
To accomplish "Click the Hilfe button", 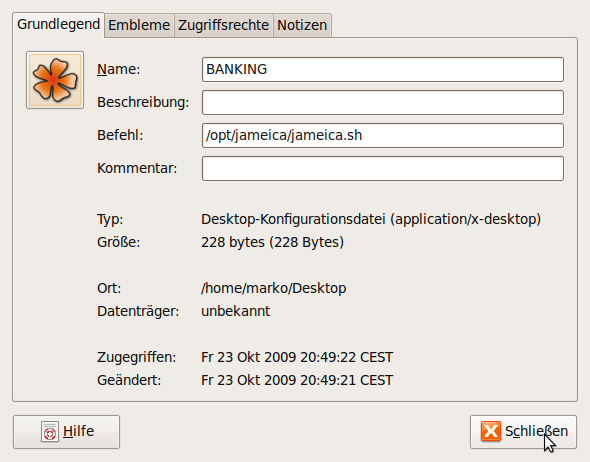I will coord(67,432).
